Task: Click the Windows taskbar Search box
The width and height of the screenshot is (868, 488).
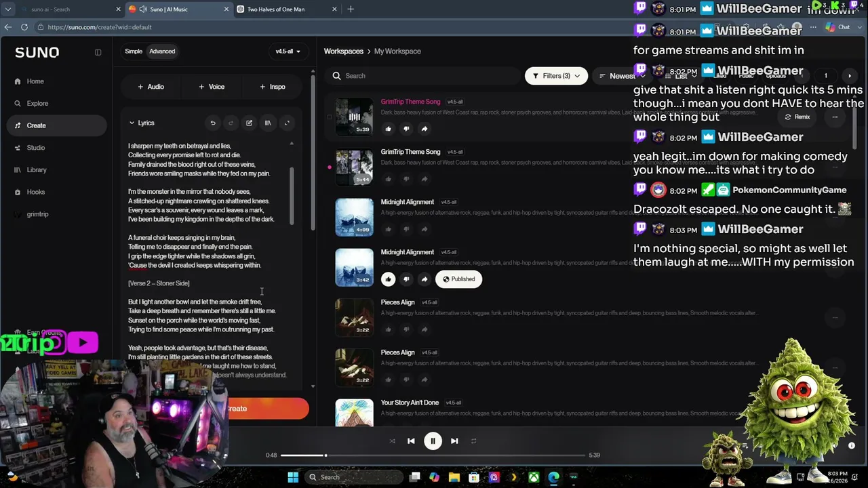Action: (353, 477)
